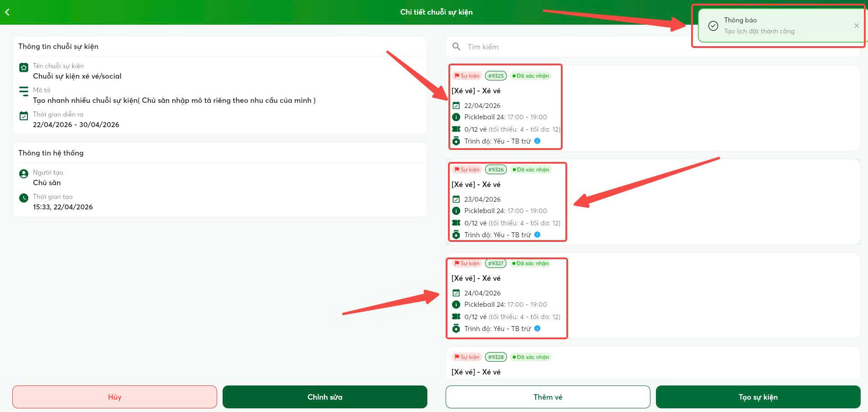Click the ticket icon on the 22/04/2026 event

(x=456, y=129)
